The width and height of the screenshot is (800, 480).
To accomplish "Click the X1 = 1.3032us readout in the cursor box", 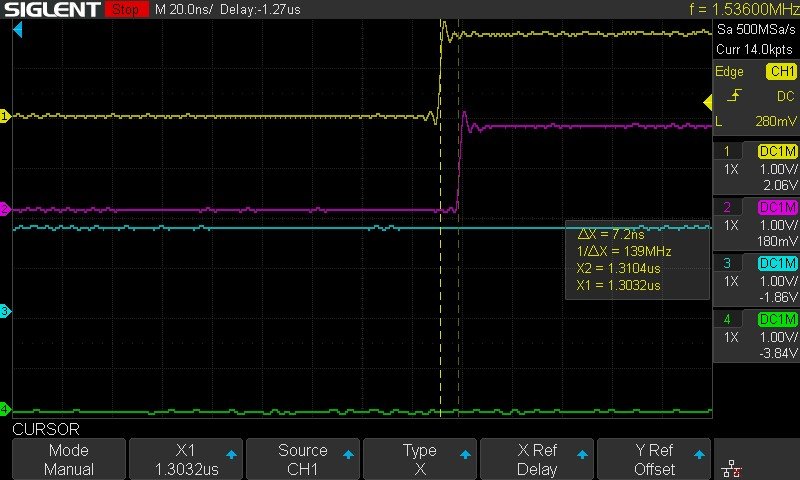I will click(618, 285).
